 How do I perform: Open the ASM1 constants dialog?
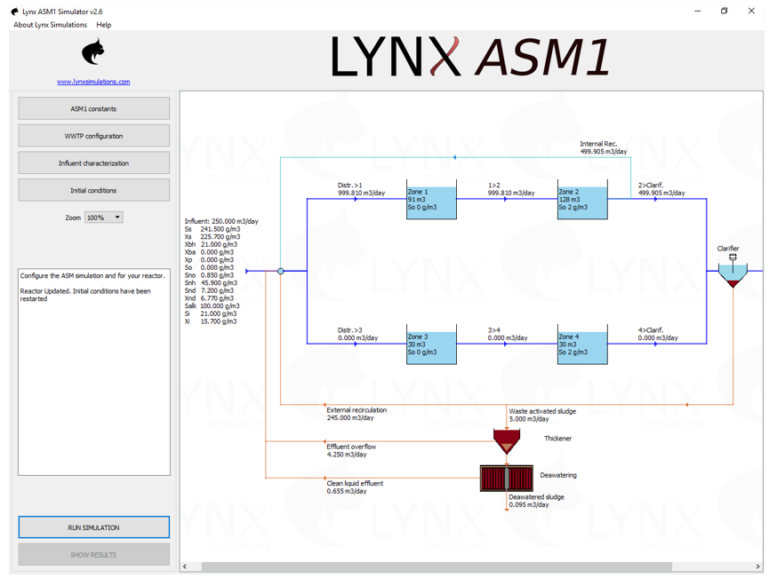click(94, 109)
